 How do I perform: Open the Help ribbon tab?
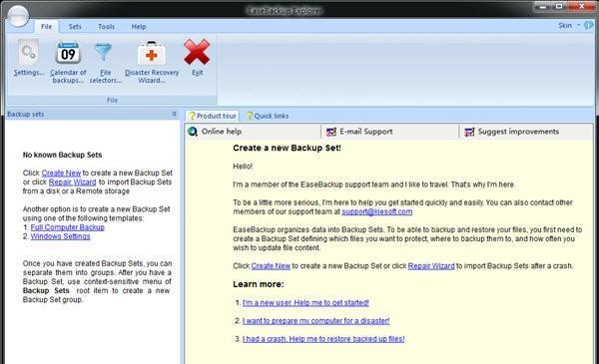pyautogui.click(x=139, y=27)
